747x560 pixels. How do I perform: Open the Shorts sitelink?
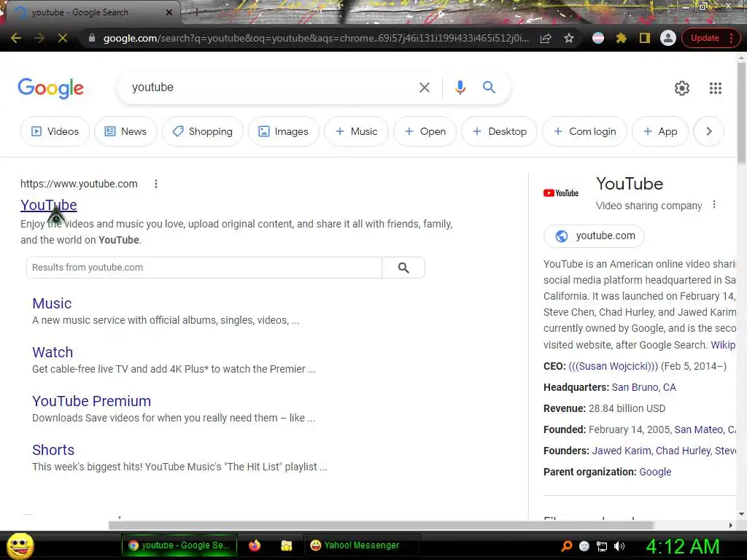(x=53, y=450)
